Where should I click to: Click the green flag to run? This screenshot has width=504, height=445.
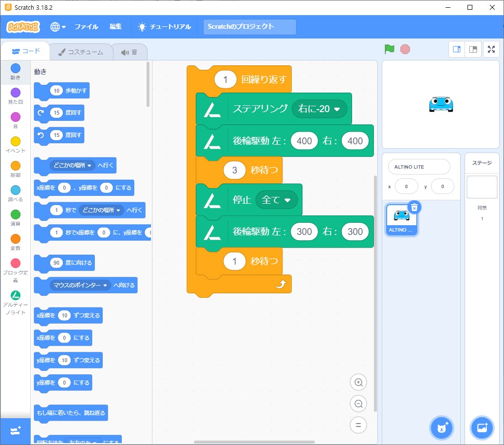click(x=389, y=49)
